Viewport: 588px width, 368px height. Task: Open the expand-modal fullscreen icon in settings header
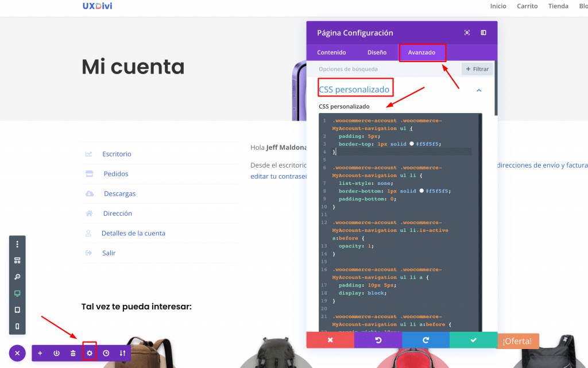click(467, 33)
